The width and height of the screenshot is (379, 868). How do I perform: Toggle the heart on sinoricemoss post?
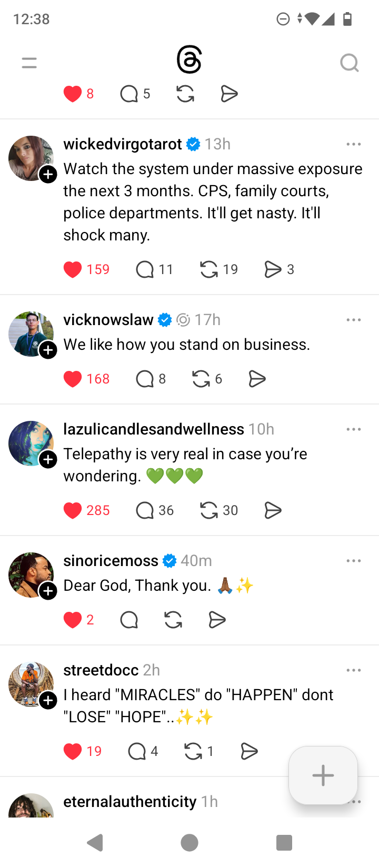click(73, 620)
